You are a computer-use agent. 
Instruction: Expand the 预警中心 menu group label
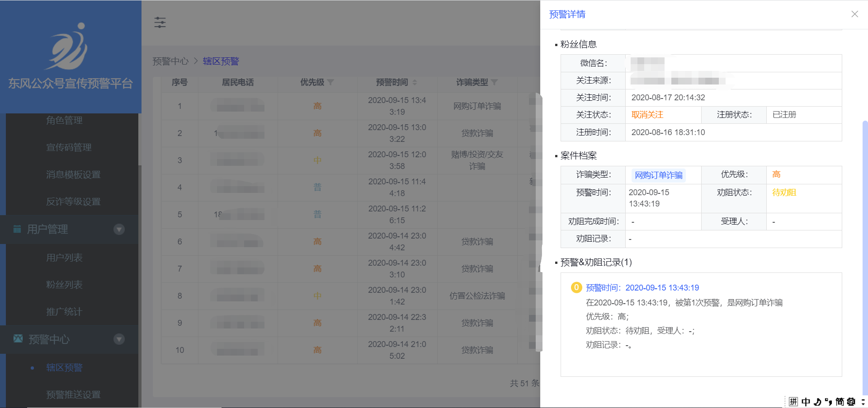point(49,339)
